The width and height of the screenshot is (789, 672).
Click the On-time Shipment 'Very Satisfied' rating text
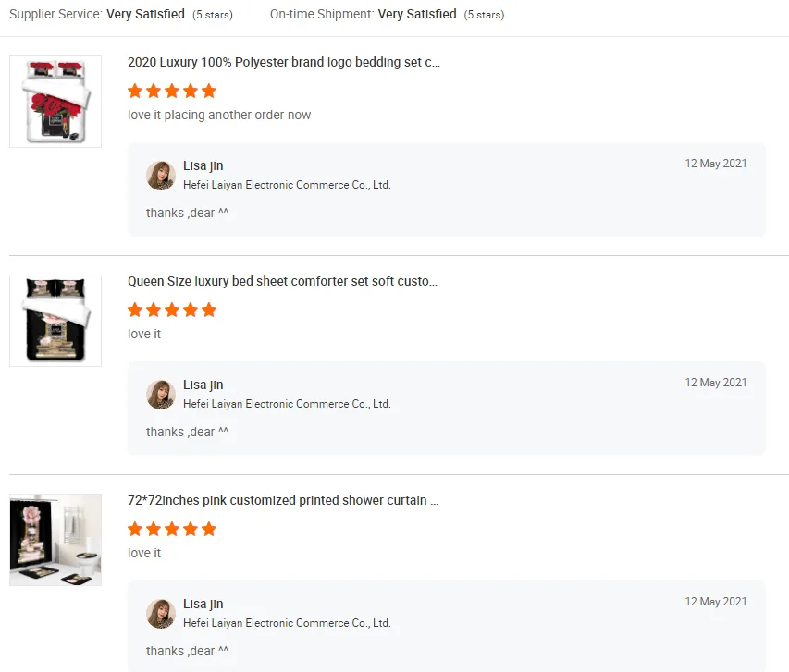pos(417,15)
